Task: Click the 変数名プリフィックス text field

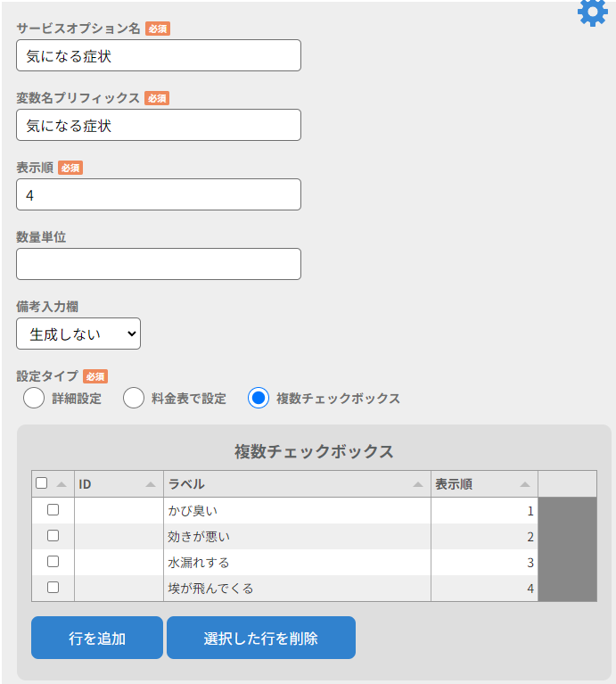Action: (159, 125)
